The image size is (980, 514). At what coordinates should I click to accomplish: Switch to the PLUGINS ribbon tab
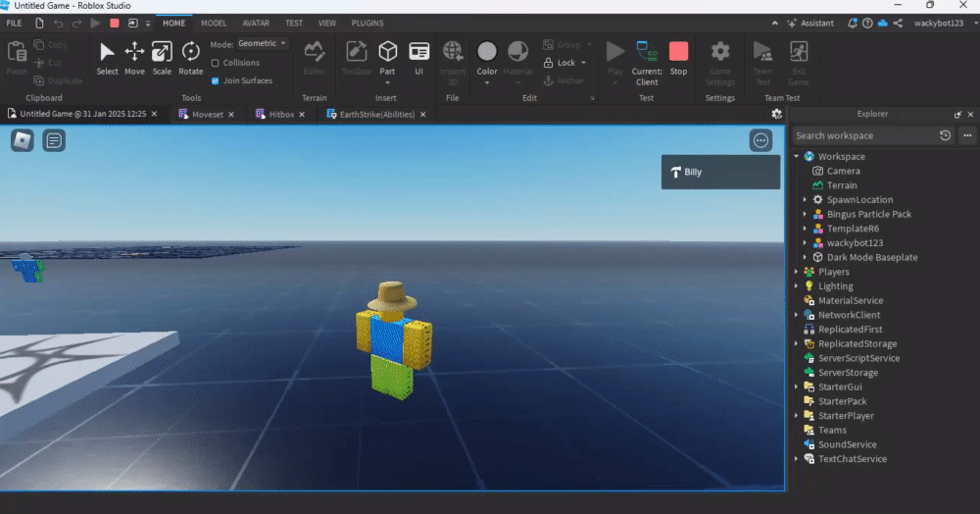click(x=367, y=24)
